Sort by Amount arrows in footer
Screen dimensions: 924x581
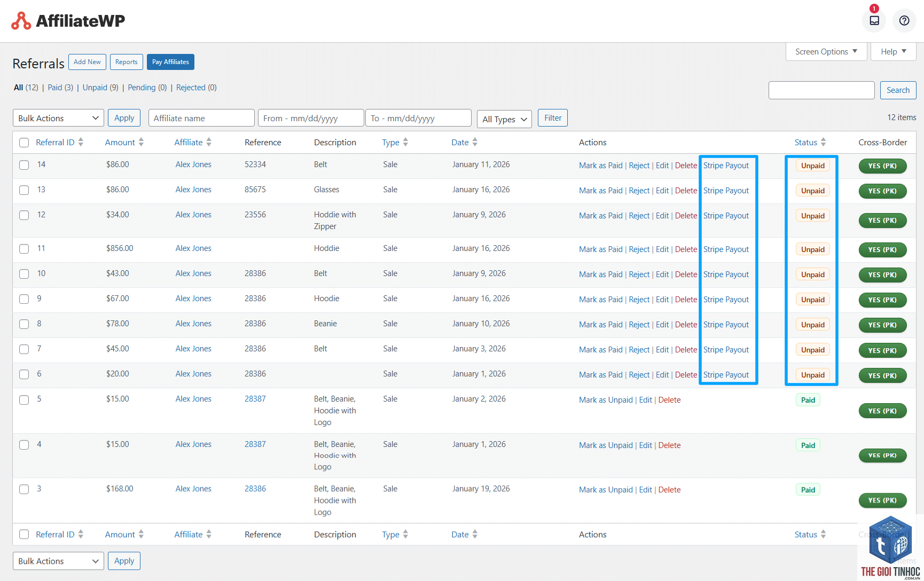(x=141, y=534)
